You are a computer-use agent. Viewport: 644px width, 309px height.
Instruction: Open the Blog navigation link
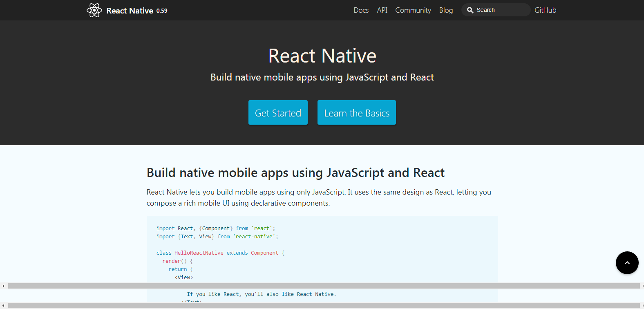point(446,10)
